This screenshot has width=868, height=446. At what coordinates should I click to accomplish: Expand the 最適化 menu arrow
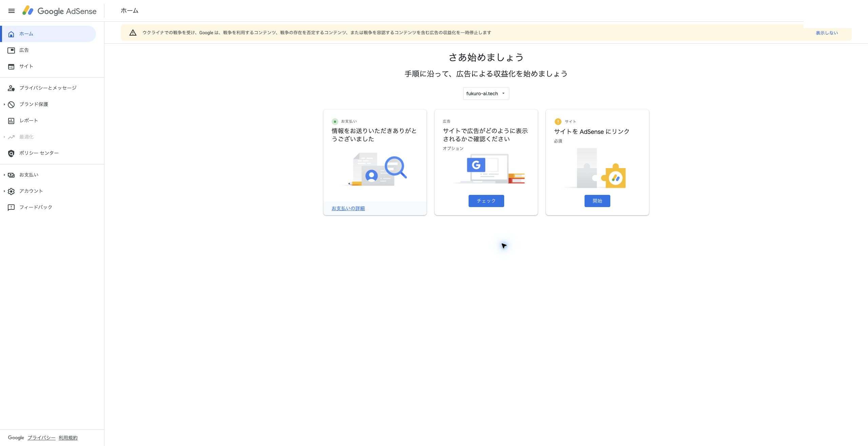[4, 137]
